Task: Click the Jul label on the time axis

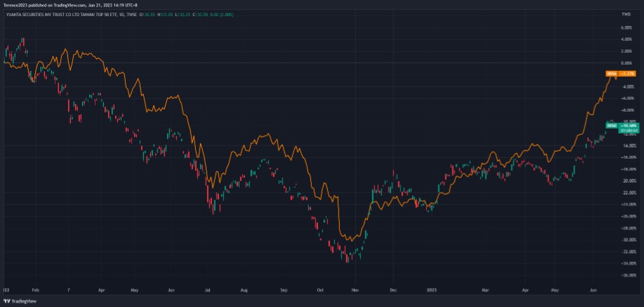Action: coord(208,289)
